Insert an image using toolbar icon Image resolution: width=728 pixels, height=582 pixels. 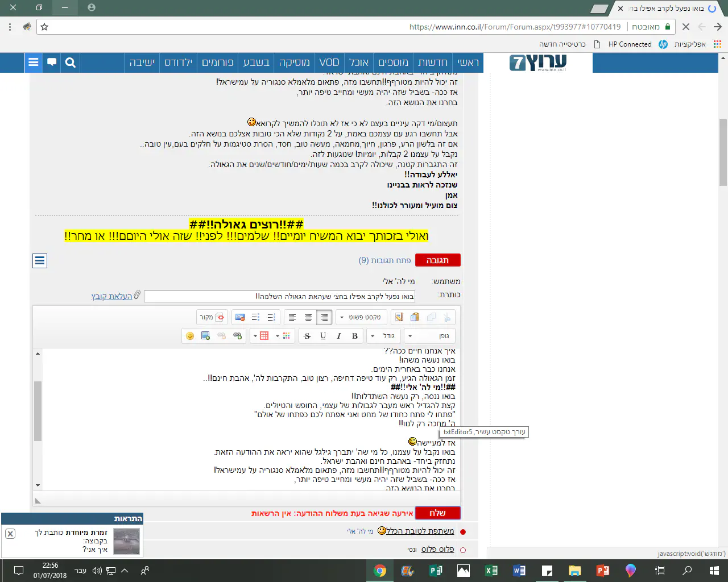206,336
